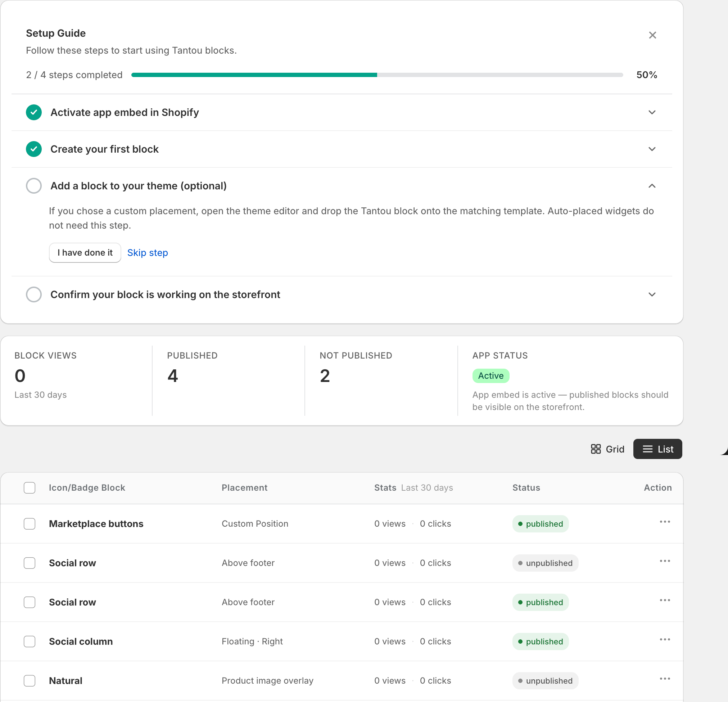Select the published Social row checkbox
The image size is (728, 702).
[x=30, y=602]
